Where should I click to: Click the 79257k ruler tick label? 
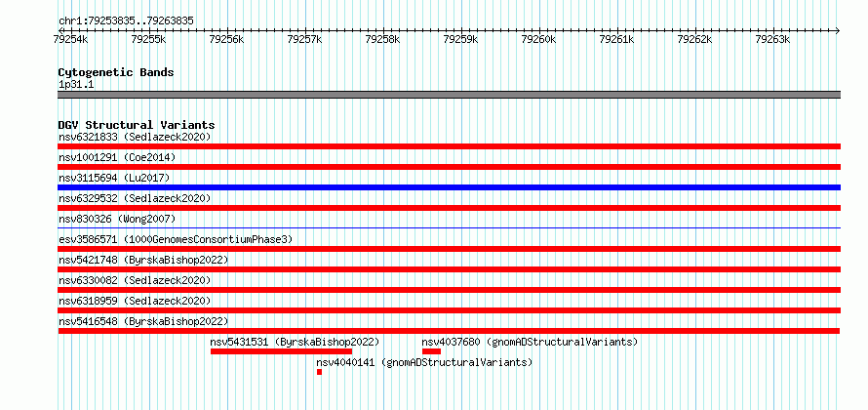coord(305,39)
